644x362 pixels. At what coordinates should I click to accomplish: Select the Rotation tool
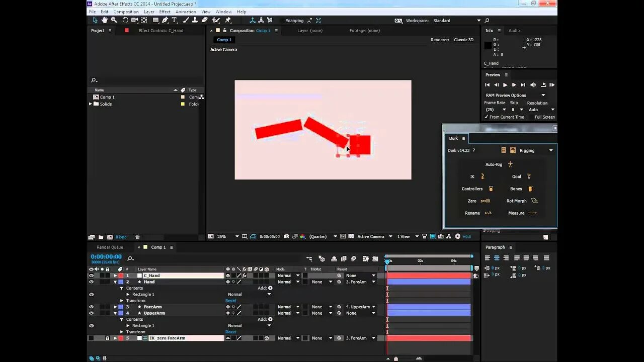coord(125,21)
